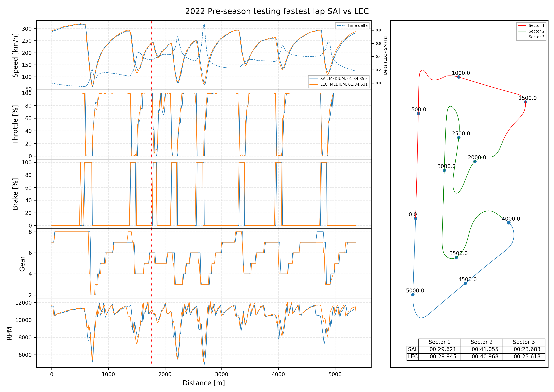Click the 'Sector 1' table header cell
554x392 pixels.
(440, 342)
